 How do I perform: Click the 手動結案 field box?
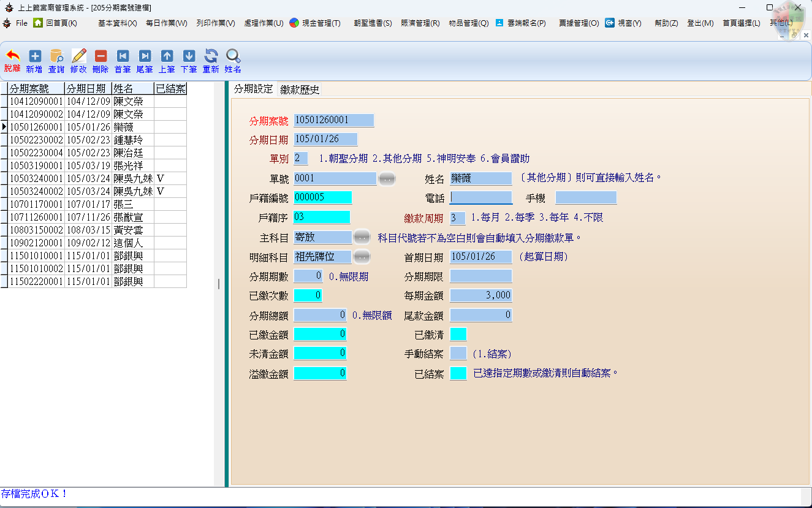[458, 354]
